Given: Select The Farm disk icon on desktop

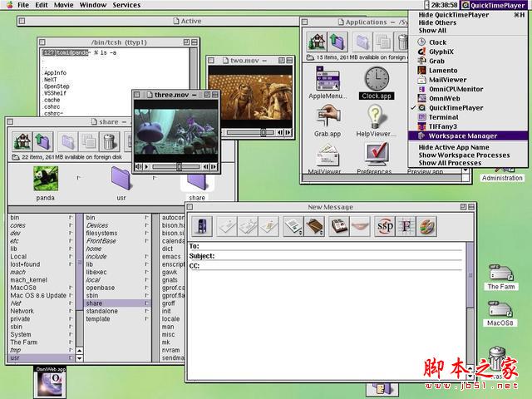Looking at the screenshot, I should pyautogui.click(x=500, y=273).
